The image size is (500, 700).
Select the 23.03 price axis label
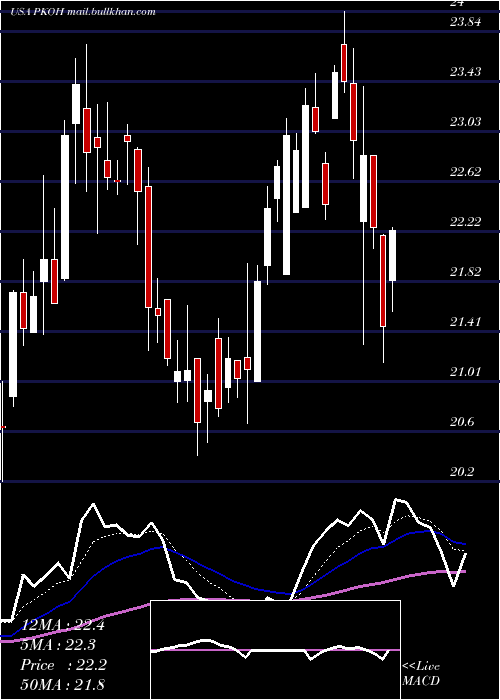point(465,122)
